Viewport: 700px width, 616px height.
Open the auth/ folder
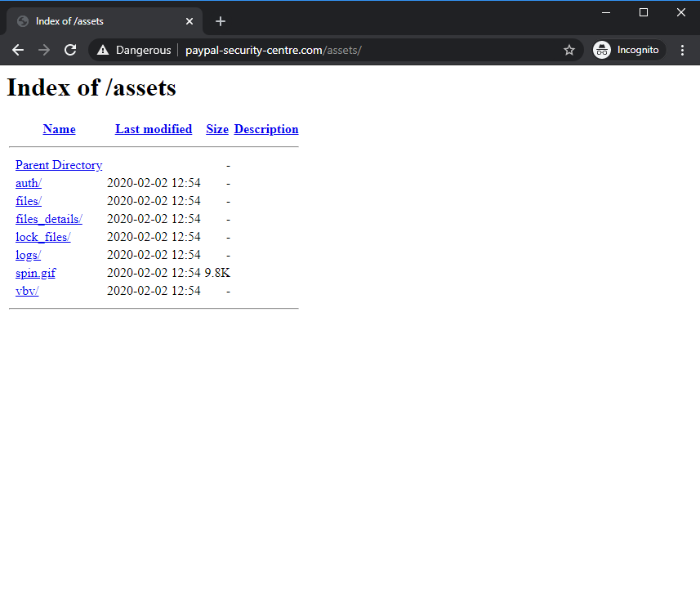[x=29, y=183]
